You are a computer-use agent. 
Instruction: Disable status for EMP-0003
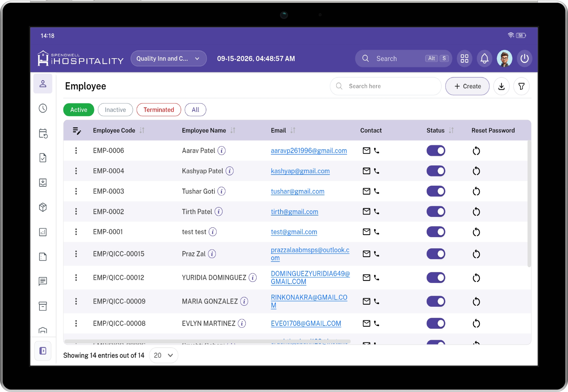[x=436, y=191]
